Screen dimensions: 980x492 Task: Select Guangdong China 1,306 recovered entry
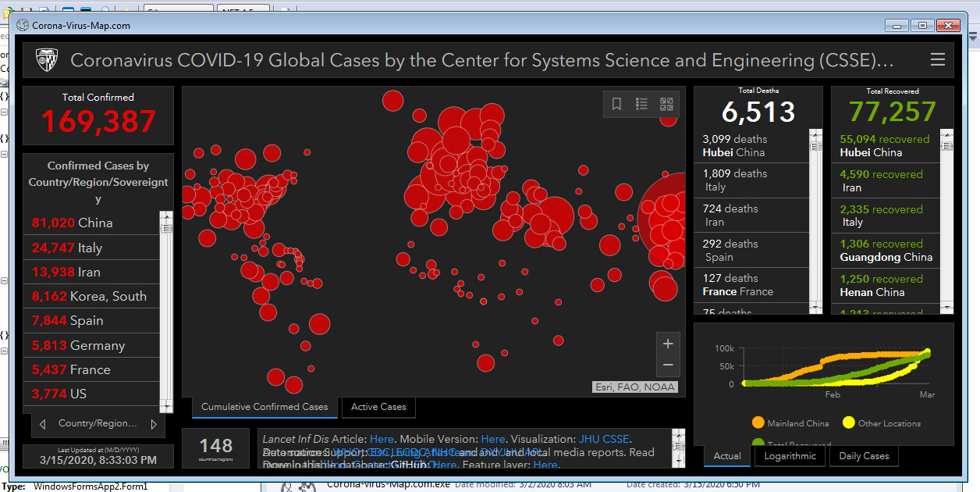click(x=886, y=251)
